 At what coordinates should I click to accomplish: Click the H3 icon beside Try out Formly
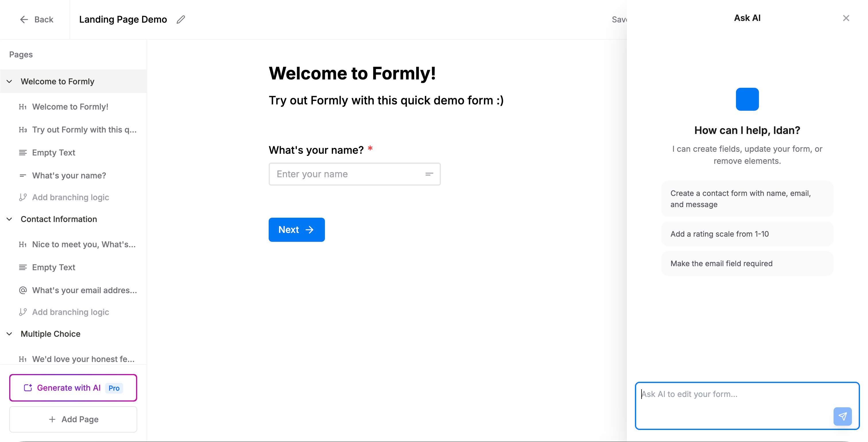pos(23,130)
